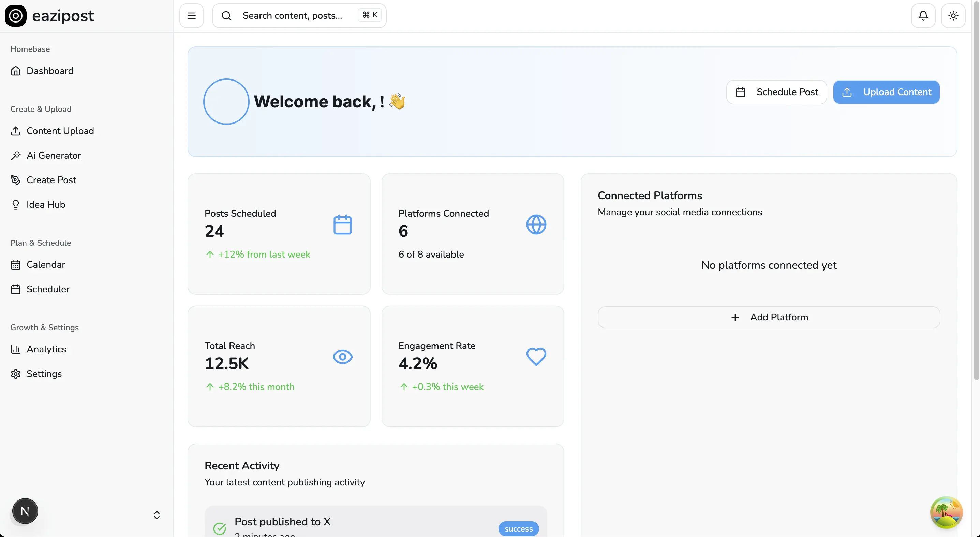Click the Platforms Connected globe icon
Screen dimensions: 980x537
pos(536,224)
